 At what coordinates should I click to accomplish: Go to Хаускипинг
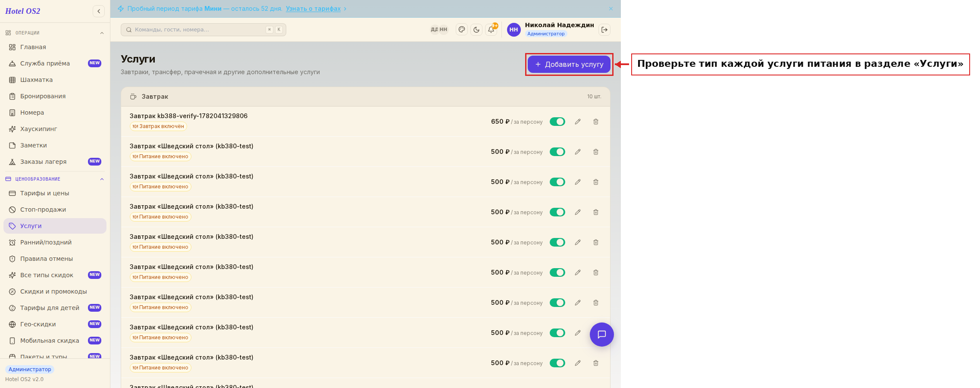tap(55, 129)
